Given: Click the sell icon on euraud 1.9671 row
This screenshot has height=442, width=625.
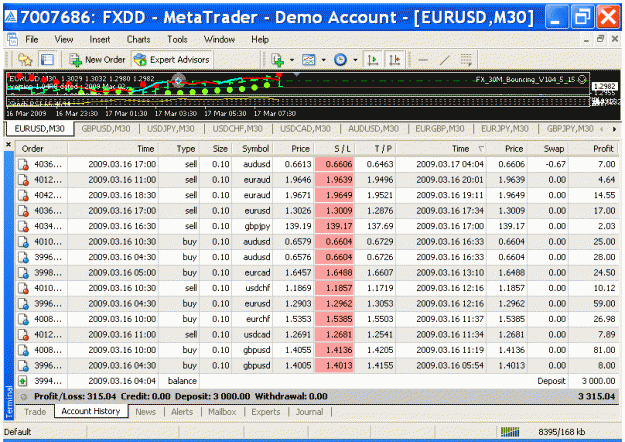Looking at the screenshot, I should point(24,196).
